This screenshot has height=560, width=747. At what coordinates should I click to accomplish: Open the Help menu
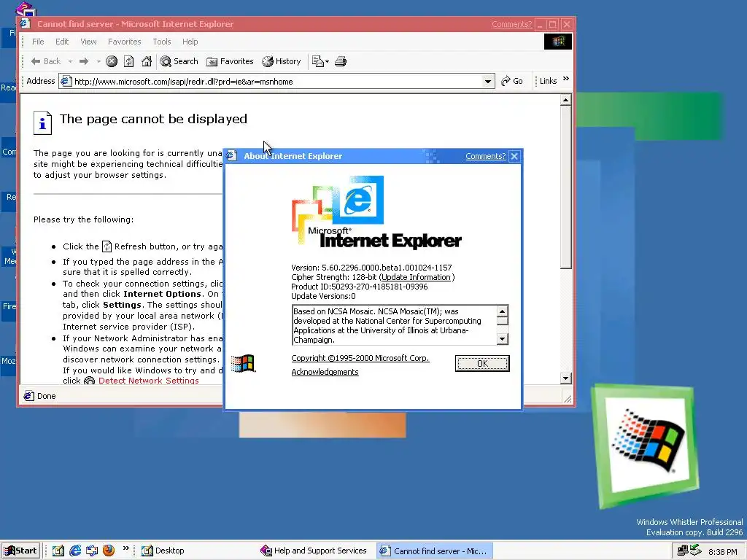tap(190, 42)
